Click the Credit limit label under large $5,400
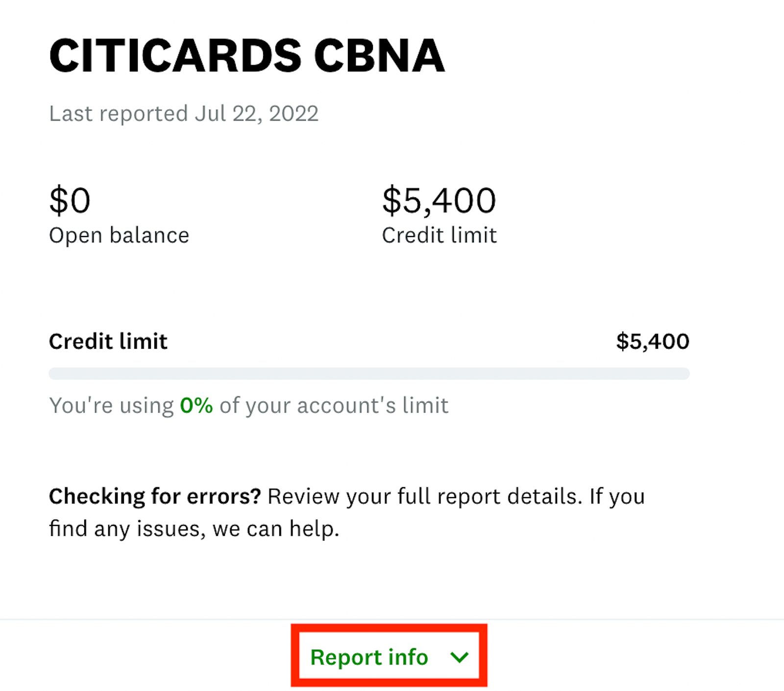This screenshot has width=784, height=691. 439,236
